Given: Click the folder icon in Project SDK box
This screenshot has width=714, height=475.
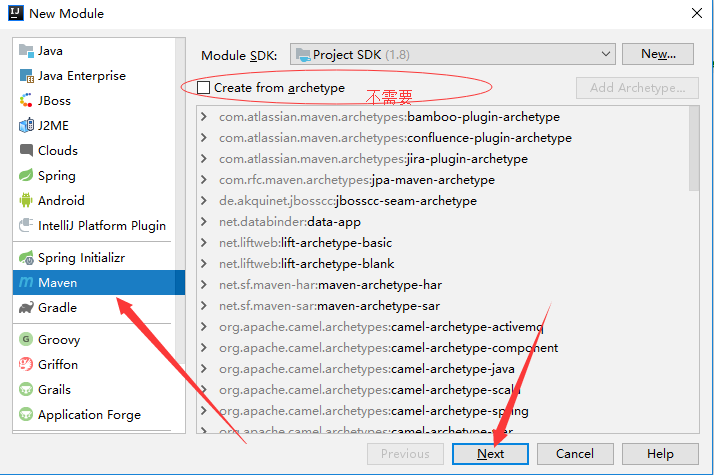Looking at the screenshot, I should [x=303, y=55].
